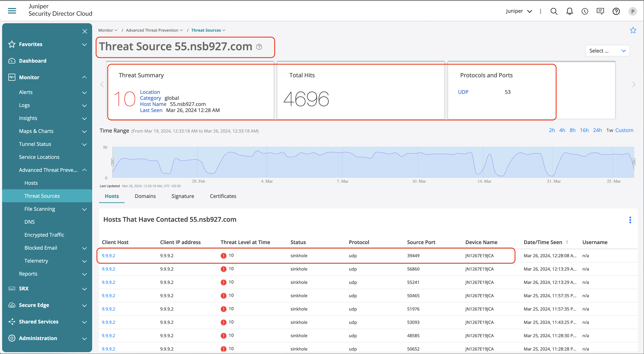Screen dimensions: 644x354
Task: Switch to the Domains tab
Action: coord(145,196)
